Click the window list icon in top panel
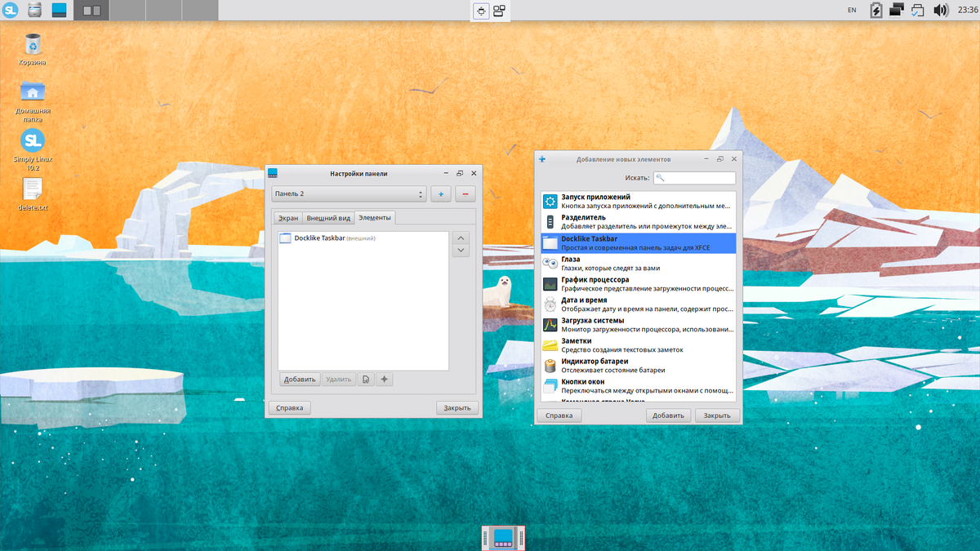Viewport: 980px width, 551px height. click(499, 11)
